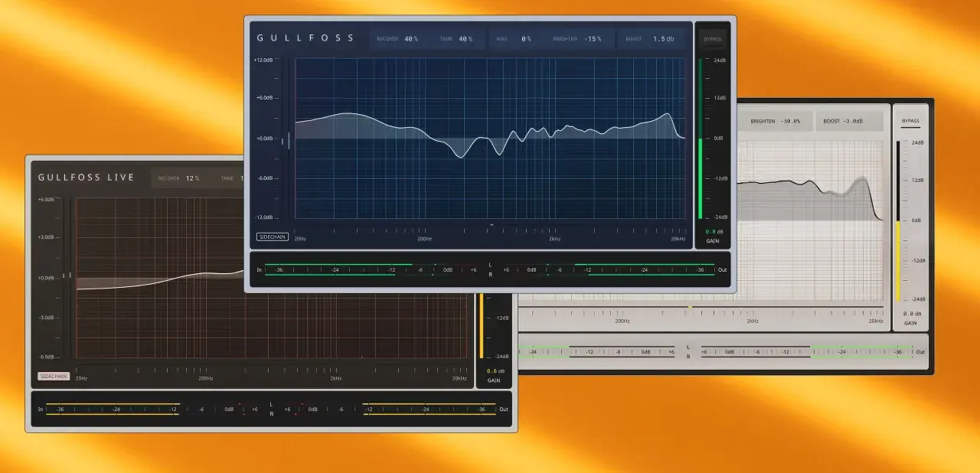Viewport: 980px width, 473px height.
Task: Click the yellow frequency marker in light window
Action: (x=690, y=308)
